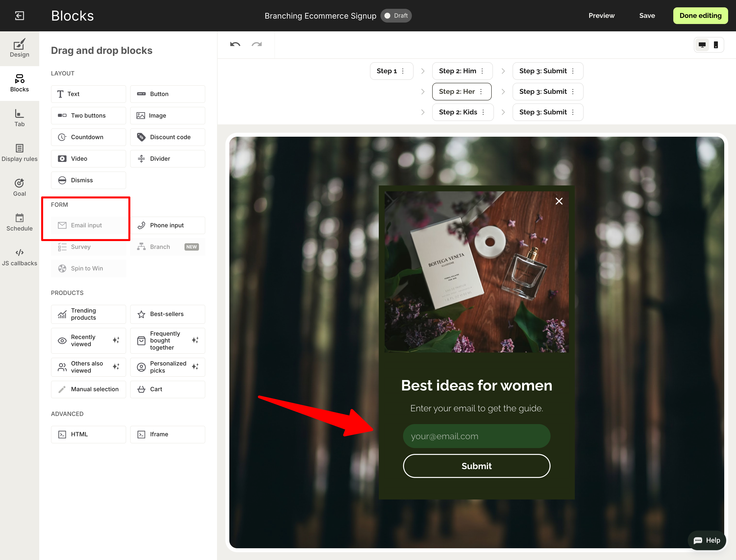Click the your@email.com input field
Screen dimensions: 736x560
[x=476, y=436]
